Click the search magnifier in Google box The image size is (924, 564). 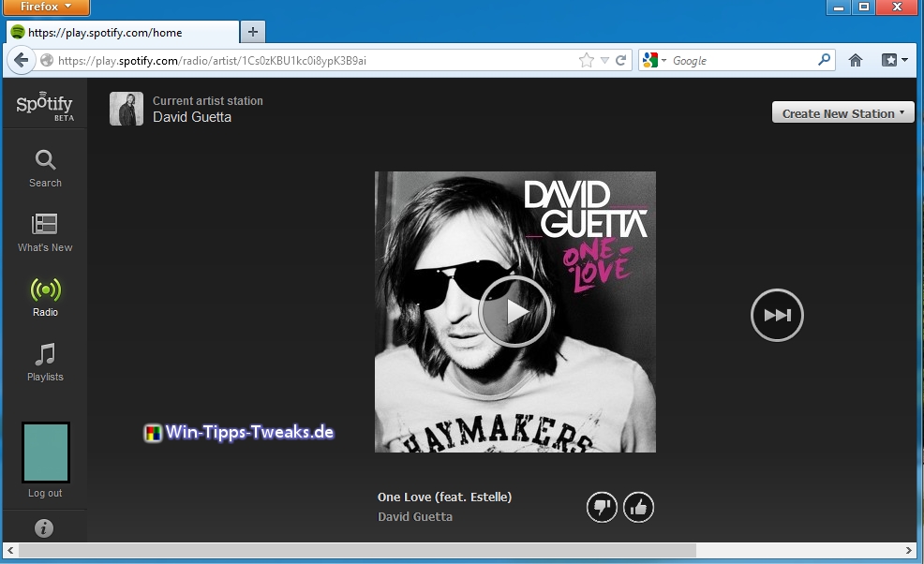click(825, 60)
